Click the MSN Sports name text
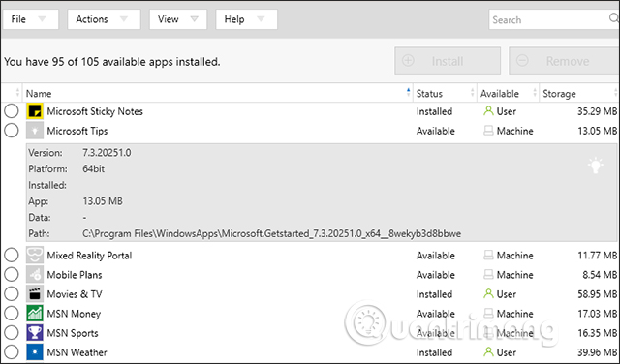This screenshot has height=364, width=620. point(73,334)
